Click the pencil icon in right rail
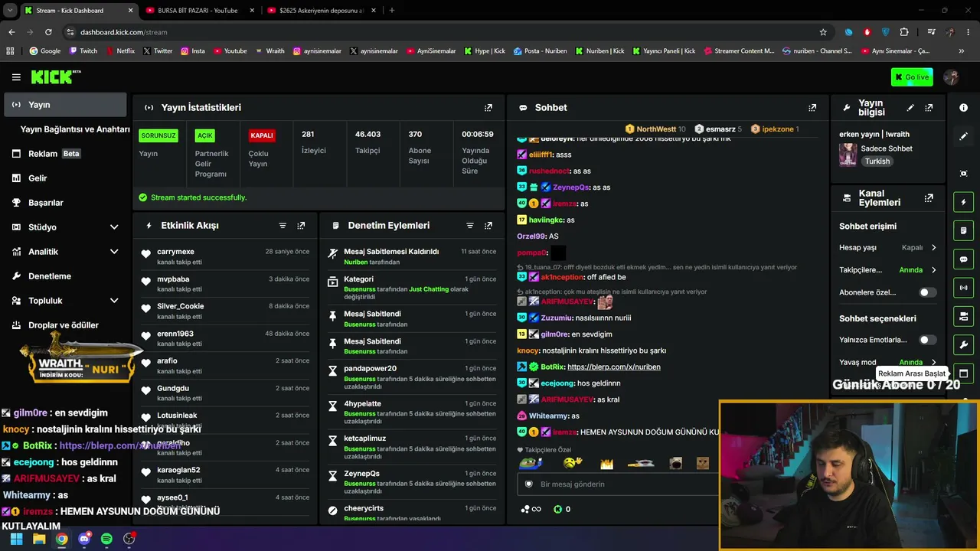Screen dimensions: 980x551 (x=964, y=136)
